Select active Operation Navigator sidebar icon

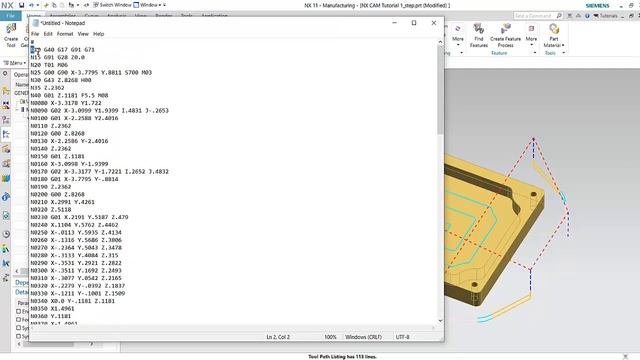pyautogui.click(x=6, y=134)
